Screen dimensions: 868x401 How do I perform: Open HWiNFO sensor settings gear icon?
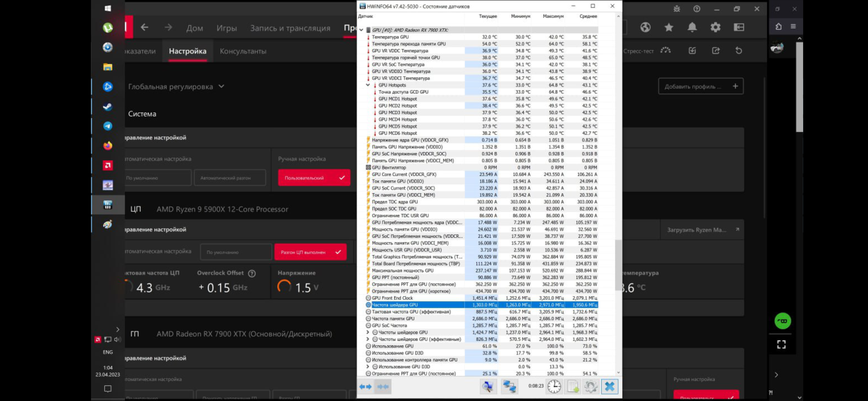(x=591, y=387)
